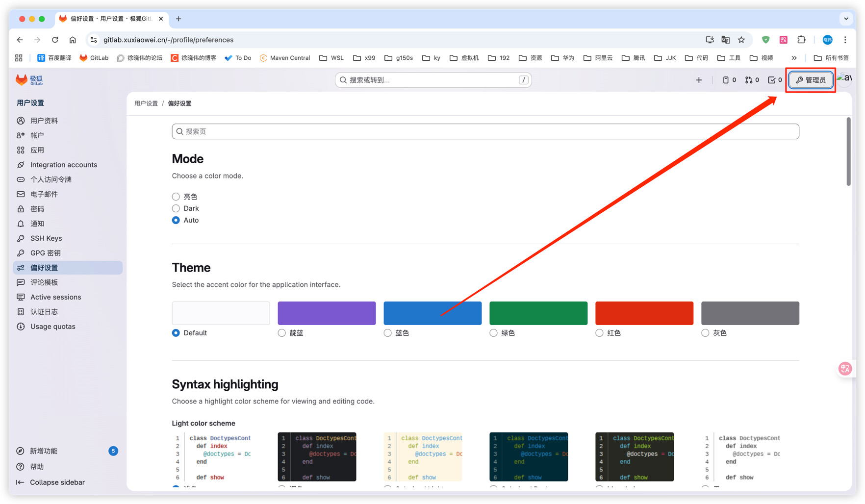Screen dimensions: 865x504
Task: Select the 亮色 light mode radio button
Action: [x=176, y=197]
